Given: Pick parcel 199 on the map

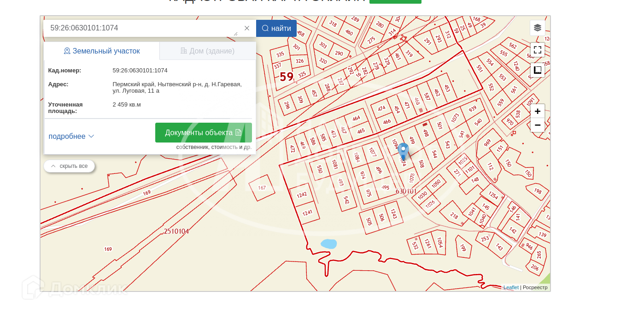Looking at the screenshot, I should [x=463, y=248].
